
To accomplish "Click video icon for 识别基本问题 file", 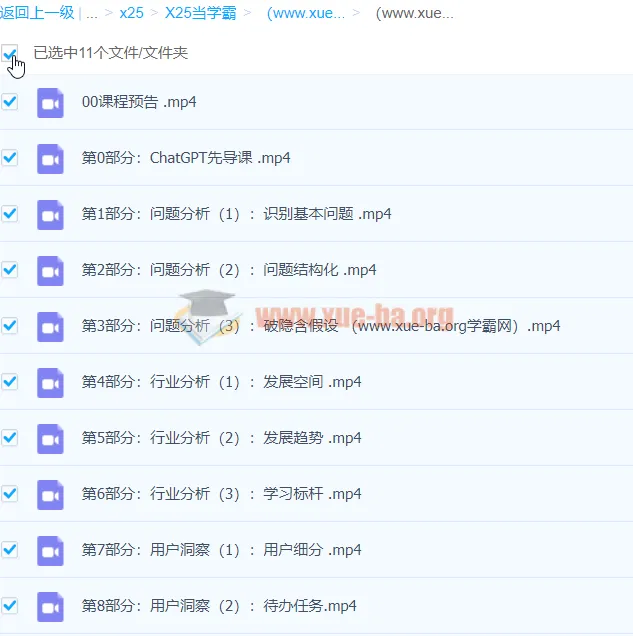I will click(50, 214).
